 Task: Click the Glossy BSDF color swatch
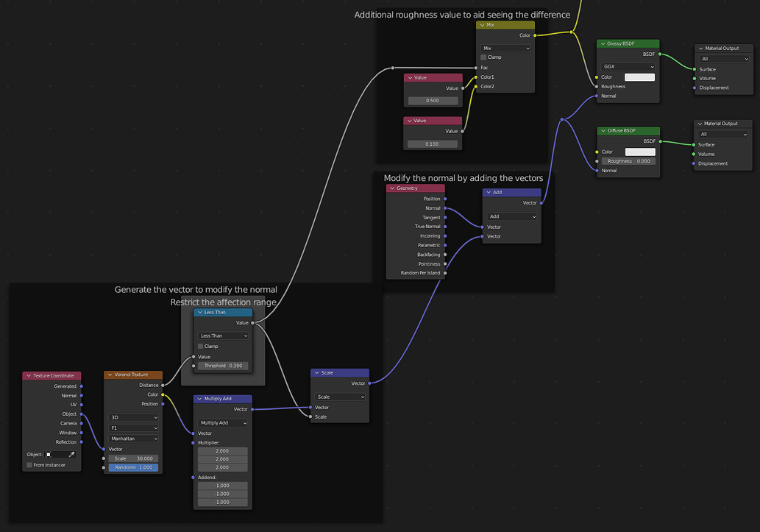pyautogui.click(x=640, y=77)
